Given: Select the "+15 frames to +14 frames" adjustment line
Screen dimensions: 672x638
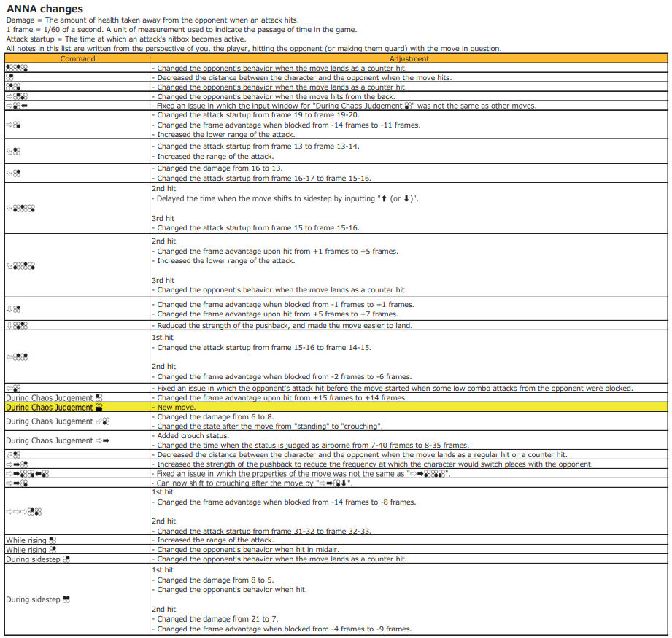Looking at the screenshot, I should point(279,398).
